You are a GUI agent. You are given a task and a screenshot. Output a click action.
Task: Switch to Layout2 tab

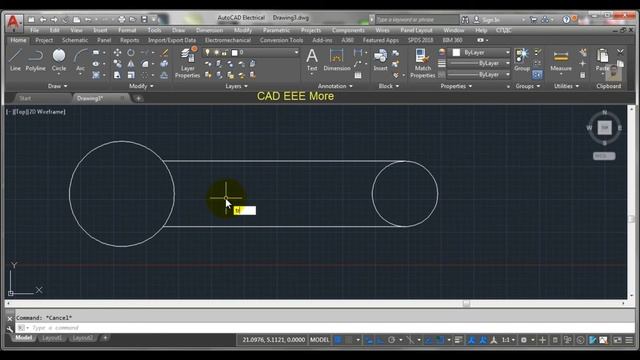click(82, 338)
